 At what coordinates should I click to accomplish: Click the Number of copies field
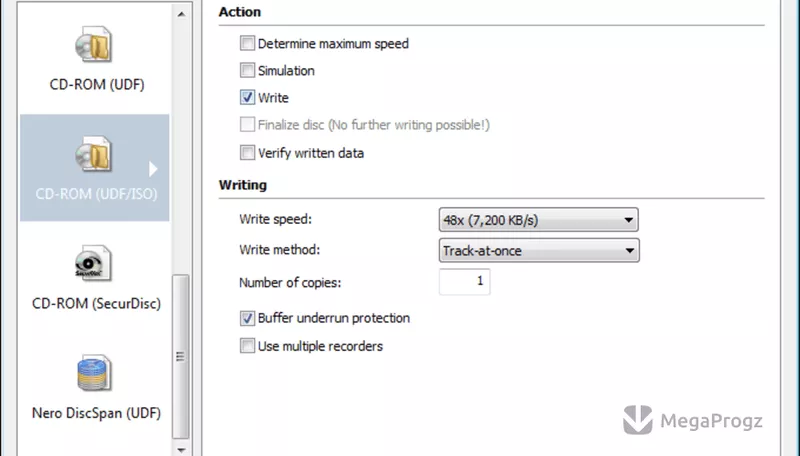click(464, 282)
